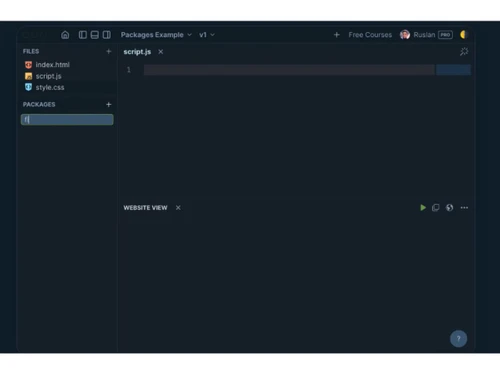Go to the home dashboard icon

pos(65,35)
